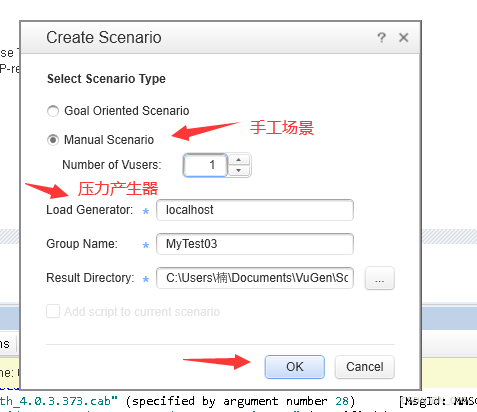Confirm the scenario with the OK button
477x412 pixels.
coord(295,367)
